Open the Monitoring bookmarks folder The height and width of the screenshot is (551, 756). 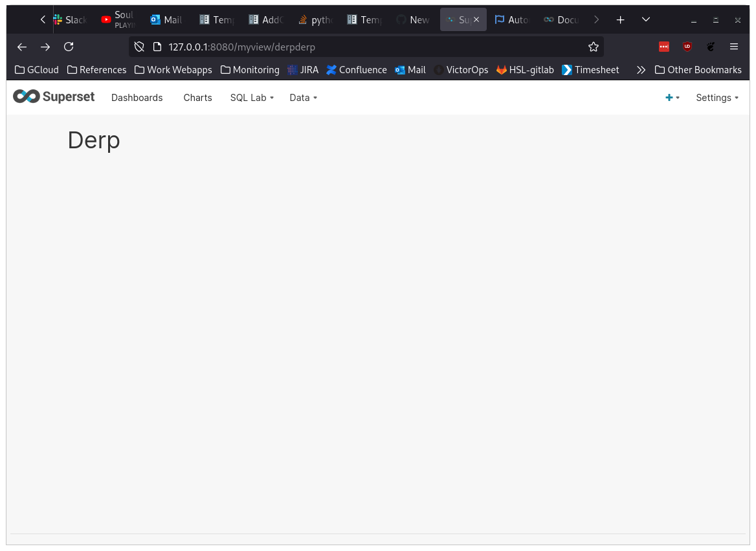click(250, 70)
